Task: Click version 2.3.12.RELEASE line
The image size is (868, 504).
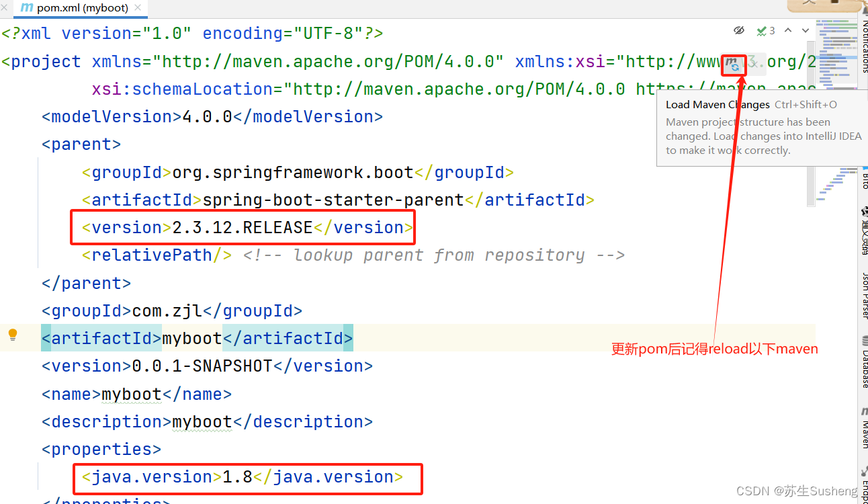Action: (247, 228)
